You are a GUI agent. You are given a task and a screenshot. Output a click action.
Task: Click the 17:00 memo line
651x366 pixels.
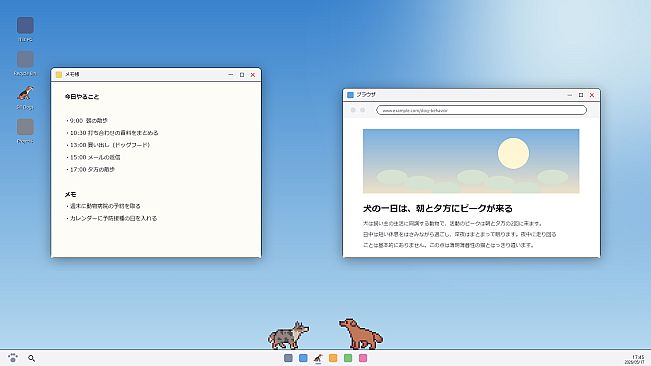click(90, 169)
